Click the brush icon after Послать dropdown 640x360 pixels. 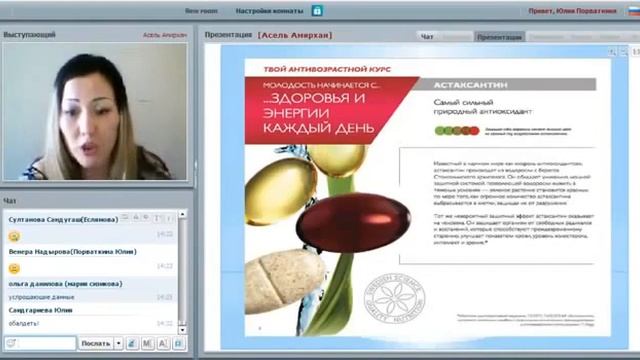click(x=132, y=344)
